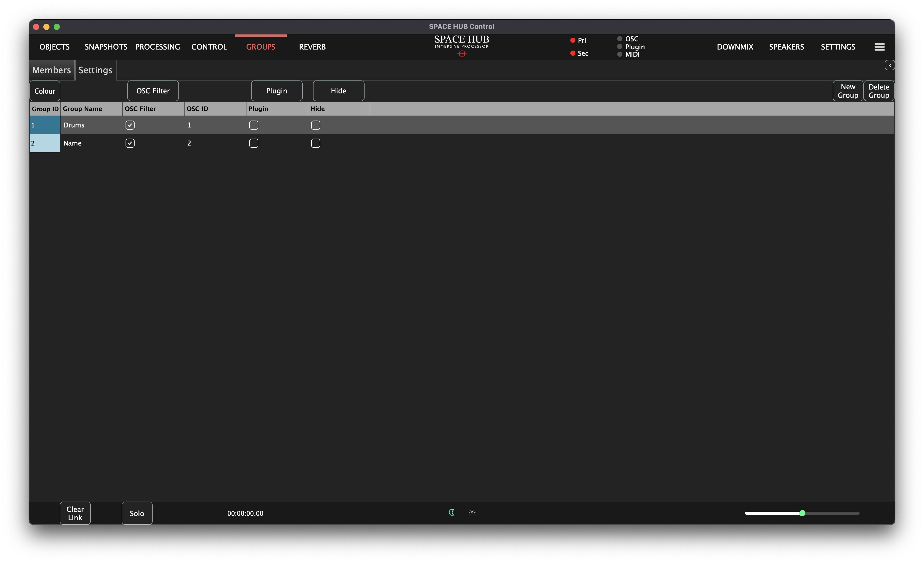
Task: Select the Drums group name cell
Action: click(x=92, y=125)
